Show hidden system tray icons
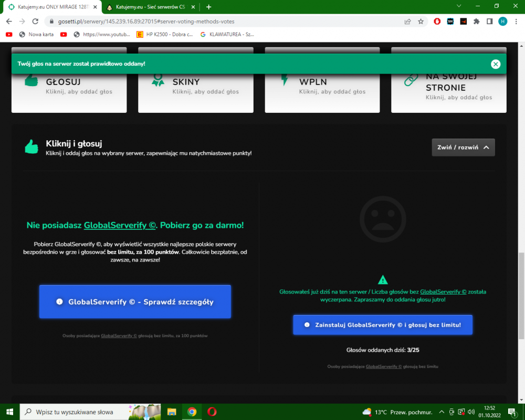This screenshot has width=525, height=420. (442, 412)
